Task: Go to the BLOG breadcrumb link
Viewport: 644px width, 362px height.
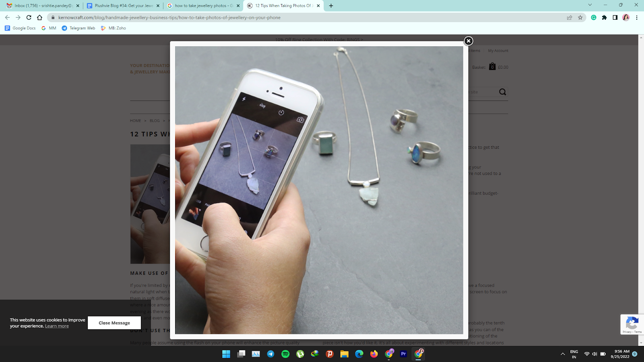Action: click(155, 121)
